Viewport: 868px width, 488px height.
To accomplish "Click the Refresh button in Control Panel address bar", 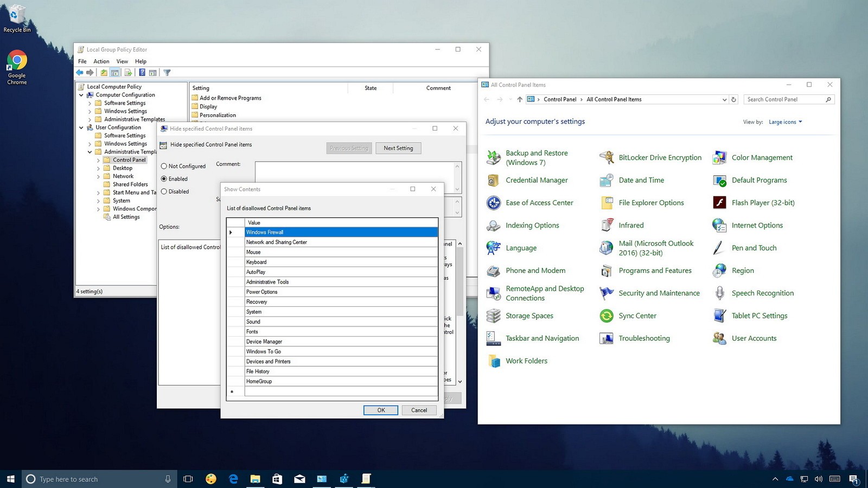I will tap(733, 100).
